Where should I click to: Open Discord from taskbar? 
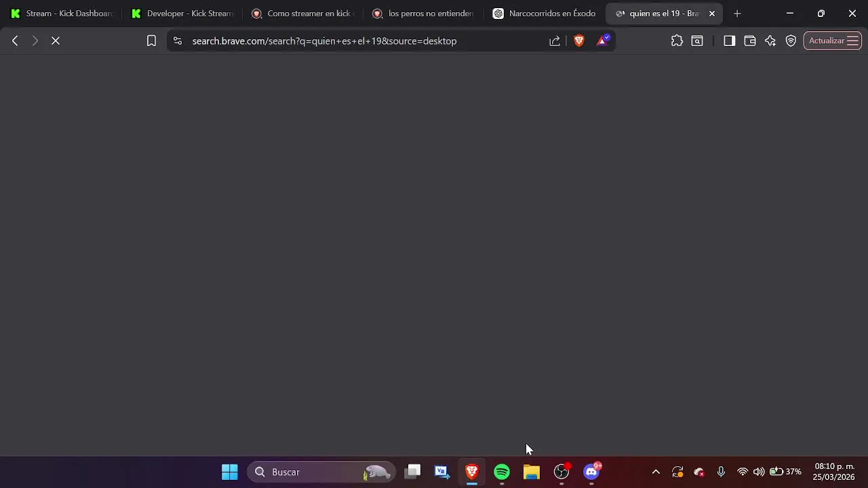pos(591,472)
